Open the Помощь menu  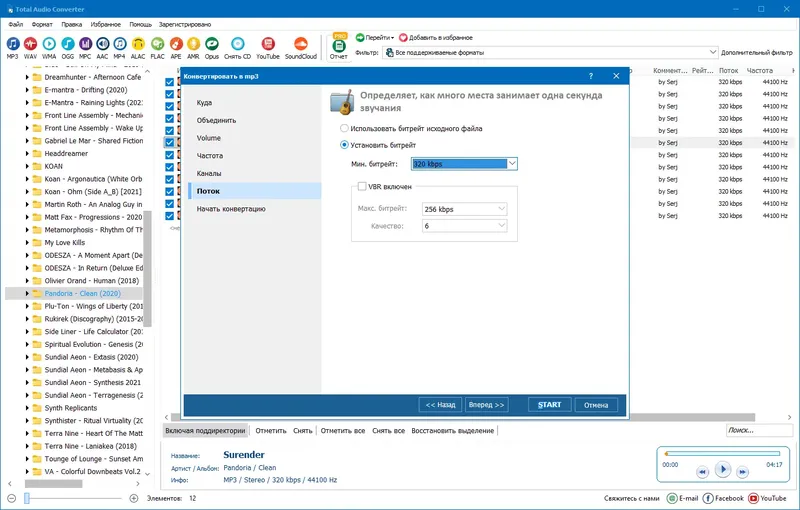140,24
